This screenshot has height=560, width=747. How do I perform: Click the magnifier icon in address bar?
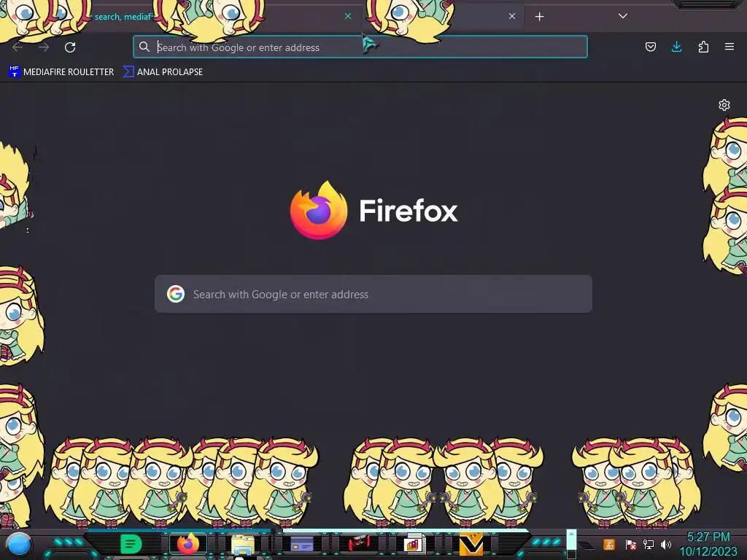[144, 47]
